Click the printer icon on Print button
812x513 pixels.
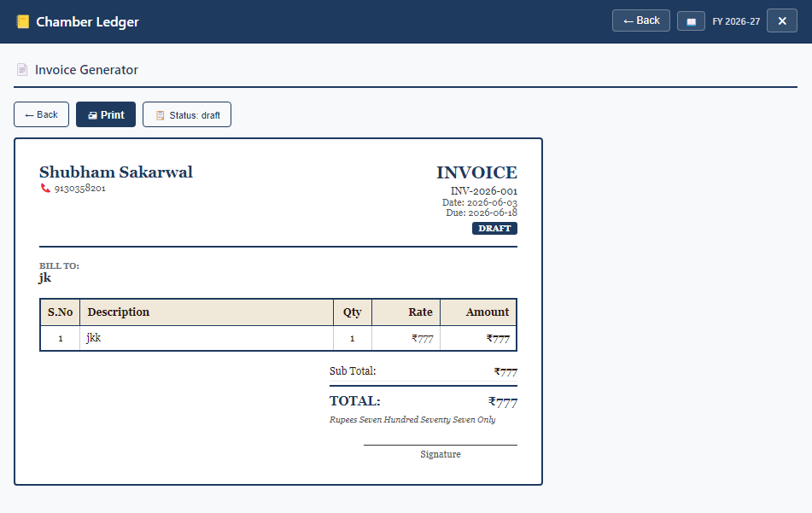tap(93, 115)
